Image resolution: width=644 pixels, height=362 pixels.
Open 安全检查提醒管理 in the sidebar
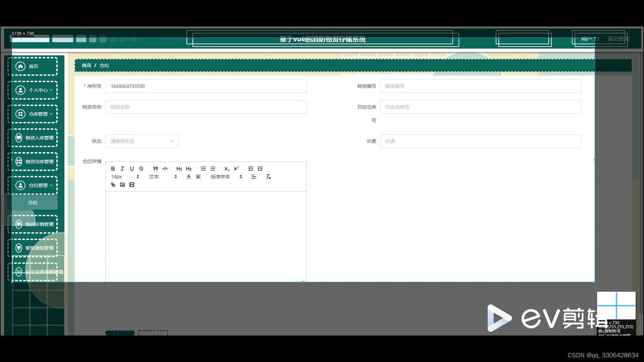(x=33, y=272)
